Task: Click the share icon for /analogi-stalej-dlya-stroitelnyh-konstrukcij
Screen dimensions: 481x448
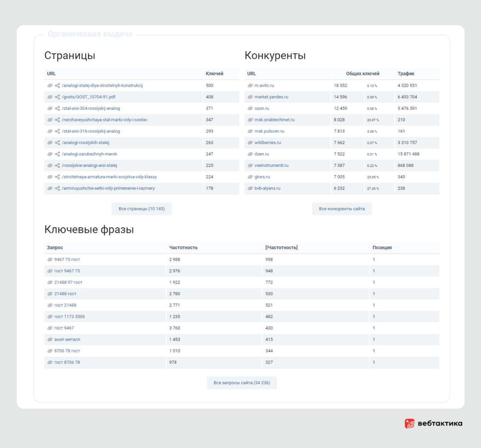Action: coord(57,85)
